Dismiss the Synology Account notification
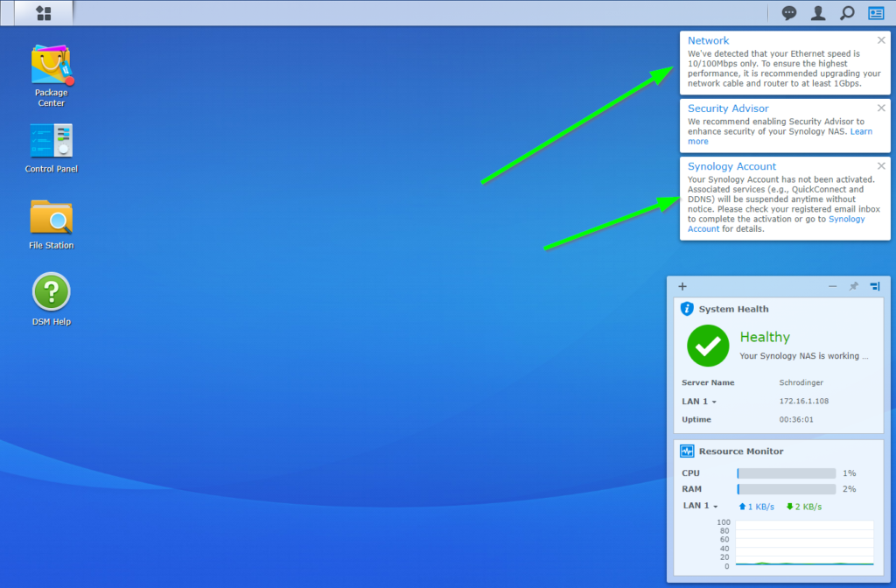The width and height of the screenshot is (896, 588). coord(881,165)
